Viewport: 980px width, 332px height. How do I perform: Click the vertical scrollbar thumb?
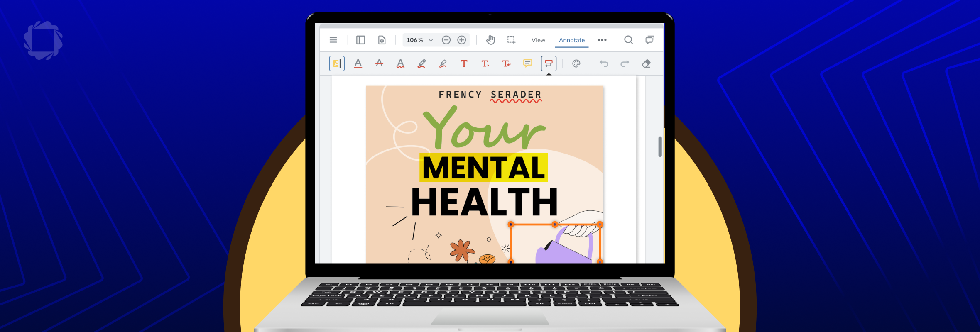point(660,146)
